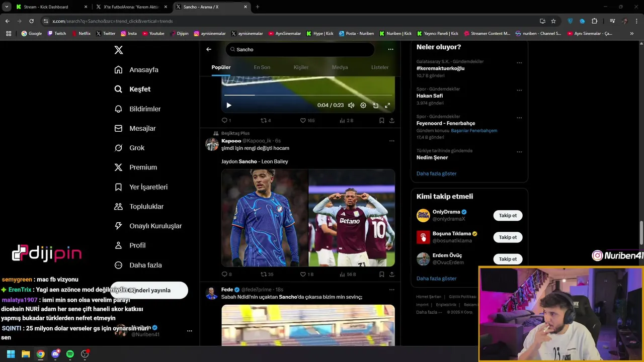Enter fullscreen on the video

(x=387, y=106)
